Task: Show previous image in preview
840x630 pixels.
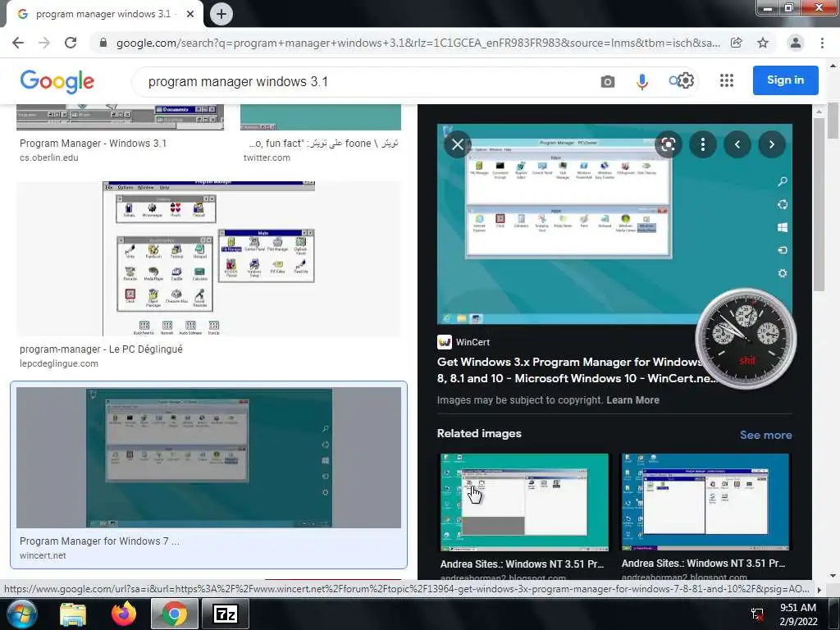Action: [737, 144]
